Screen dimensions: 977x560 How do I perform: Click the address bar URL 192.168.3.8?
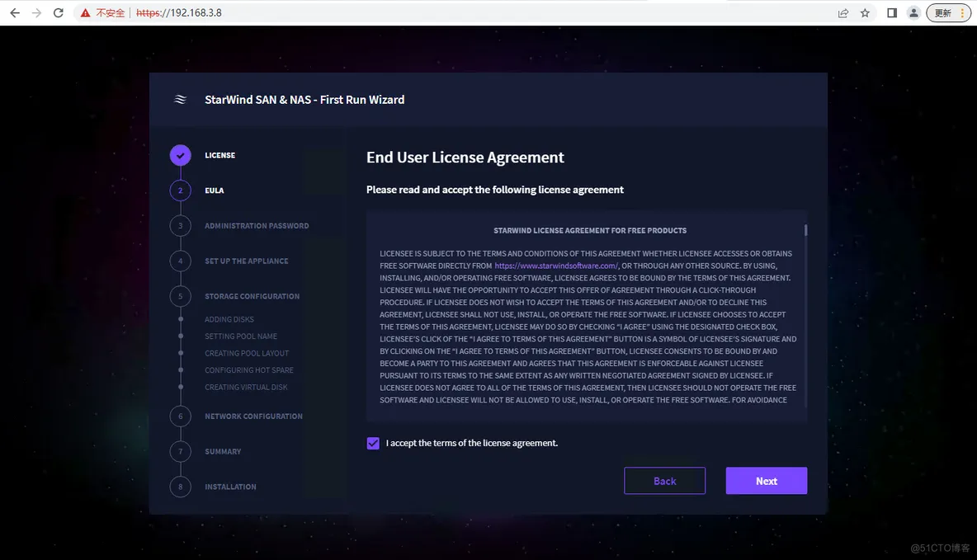(179, 12)
